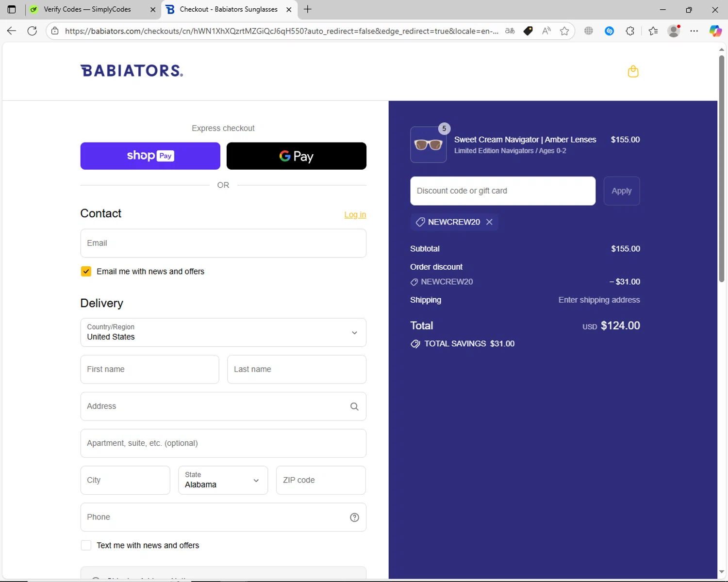Open the Country/Region dropdown
This screenshot has height=582, width=728.
pyautogui.click(x=223, y=332)
